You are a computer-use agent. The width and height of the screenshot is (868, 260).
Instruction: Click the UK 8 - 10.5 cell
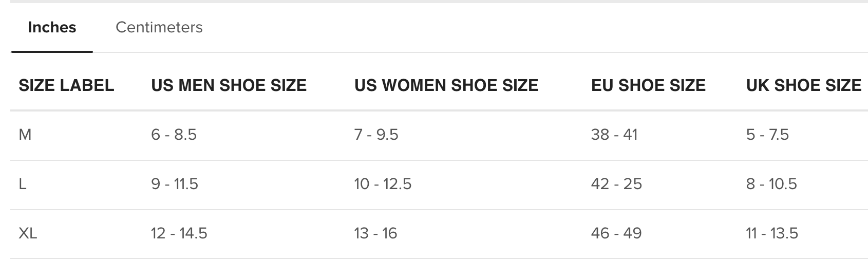(771, 184)
